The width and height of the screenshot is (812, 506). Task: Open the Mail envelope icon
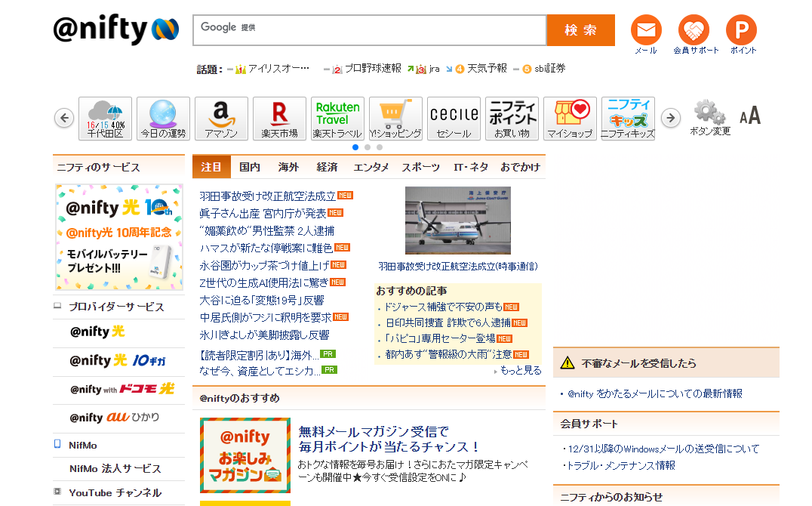pyautogui.click(x=645, y=30)
